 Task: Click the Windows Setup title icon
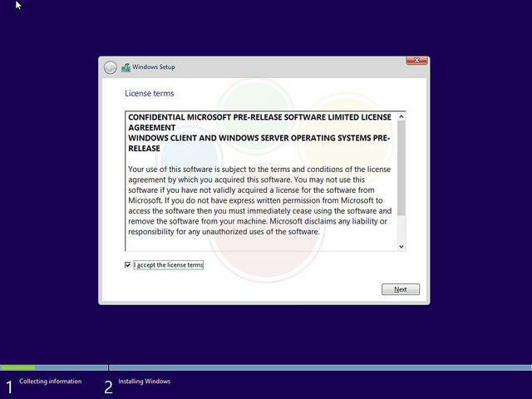tap(126, 67)
